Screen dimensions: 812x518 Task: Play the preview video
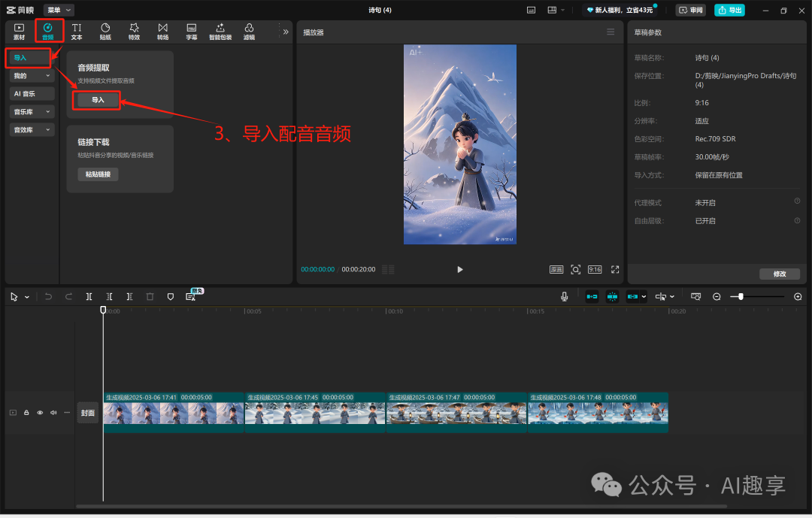coord(460,269)
